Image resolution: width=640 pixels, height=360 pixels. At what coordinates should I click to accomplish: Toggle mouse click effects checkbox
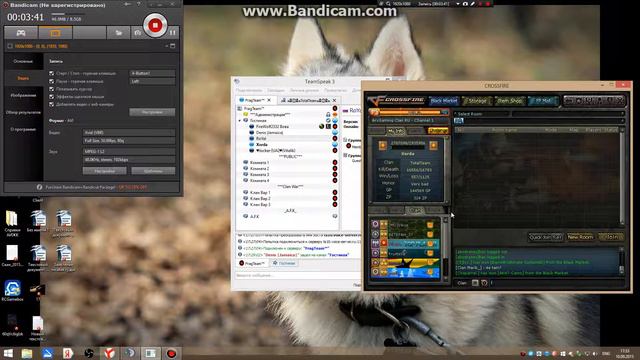click(x=51, y=97)
